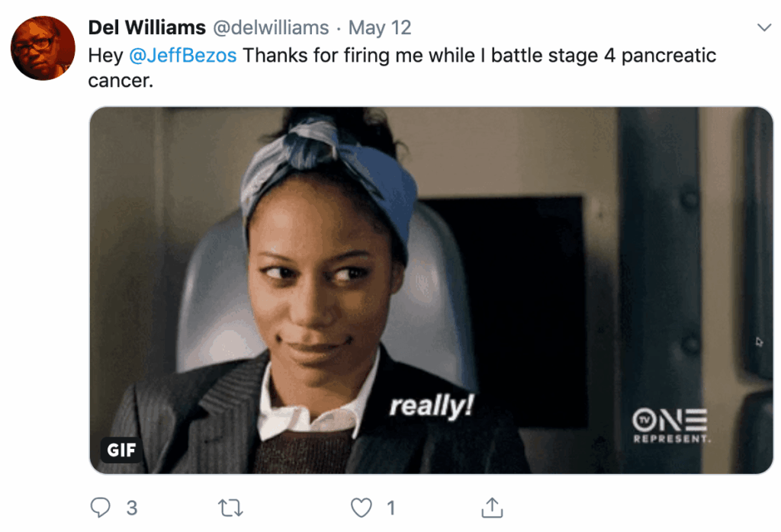
Task: Click the reply count number 3
Action: coord(132,508)
